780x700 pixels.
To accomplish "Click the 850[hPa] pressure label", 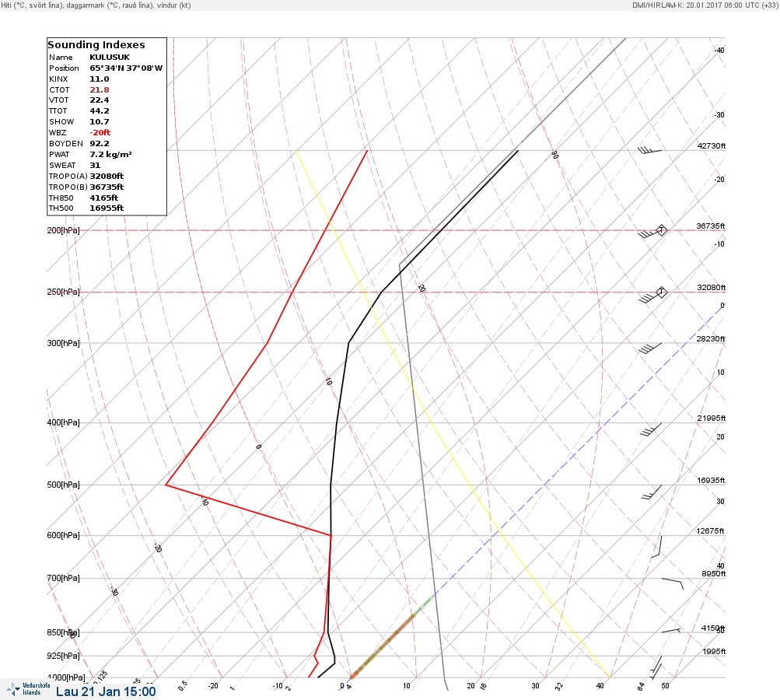I will tap(63, 632).
